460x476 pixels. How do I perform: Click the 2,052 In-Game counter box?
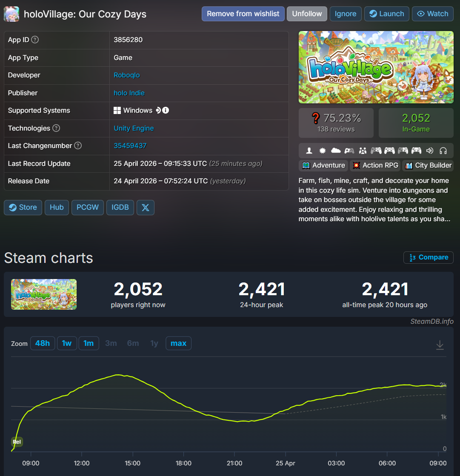click(x=416, y=123)
